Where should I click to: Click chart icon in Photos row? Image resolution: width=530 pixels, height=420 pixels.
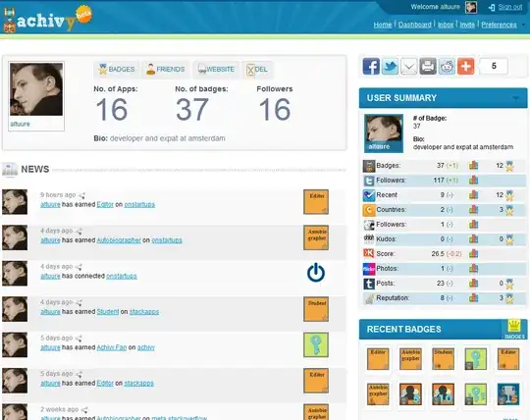click(x=473, y=268)
